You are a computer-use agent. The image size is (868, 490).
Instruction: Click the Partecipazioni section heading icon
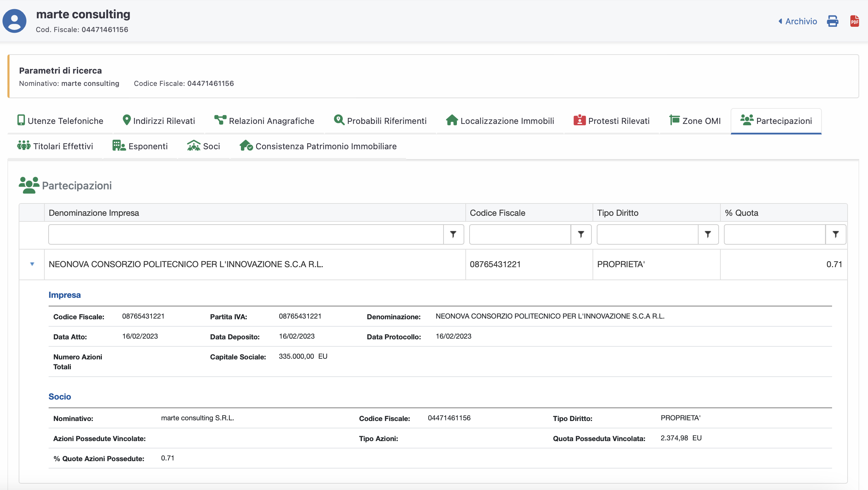29,185
